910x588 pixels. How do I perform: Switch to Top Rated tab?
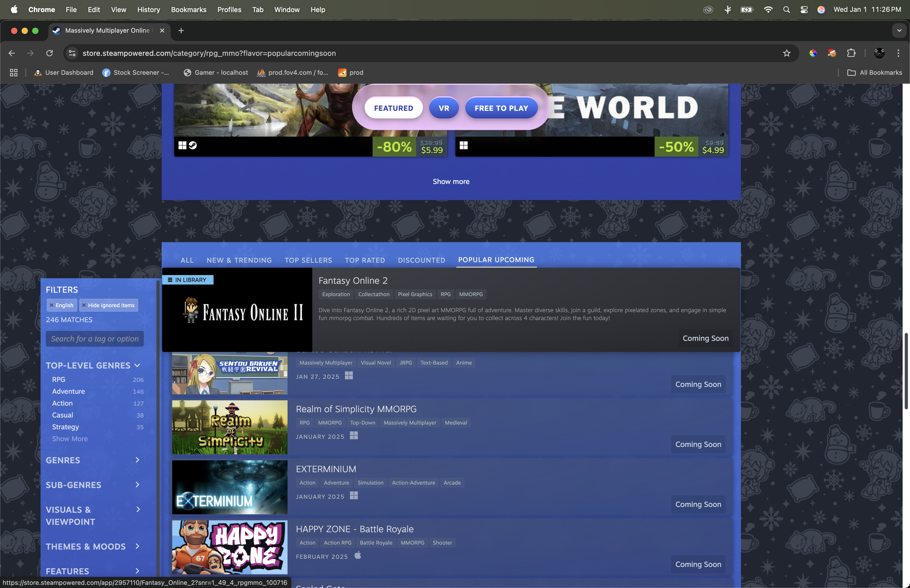(365, 260)
